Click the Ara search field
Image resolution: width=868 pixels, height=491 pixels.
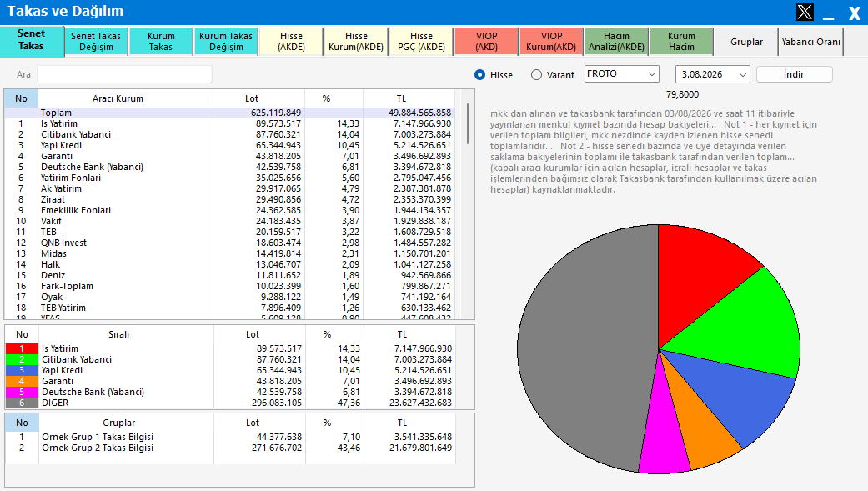[x=124, y=74]
